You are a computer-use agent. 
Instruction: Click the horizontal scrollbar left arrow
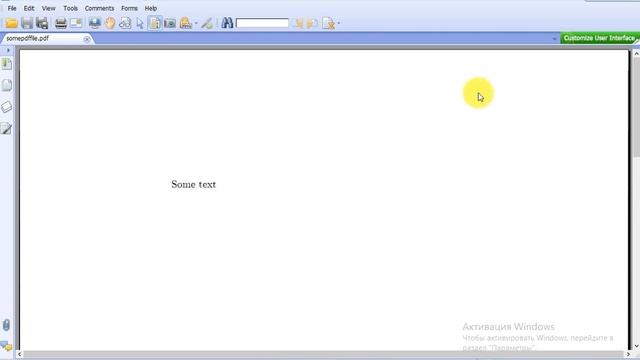click(19, 354)
